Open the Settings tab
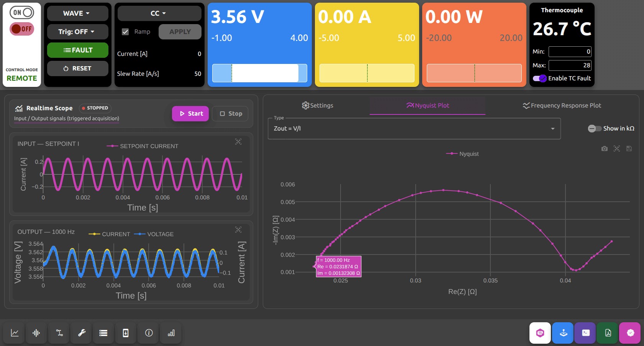This screenshot has height=346, width=644. pyautogui.click(x=317, y=105)
